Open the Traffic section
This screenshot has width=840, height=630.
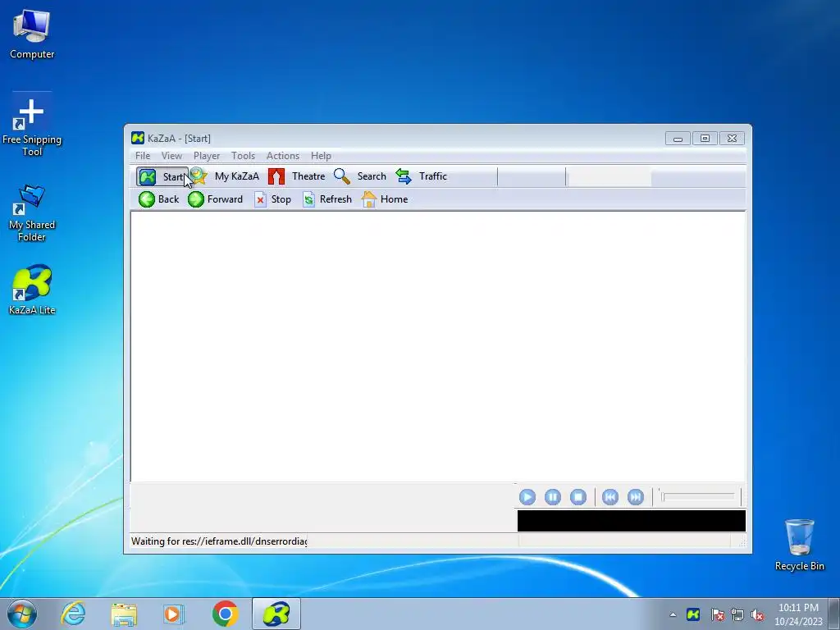[421, 176]
